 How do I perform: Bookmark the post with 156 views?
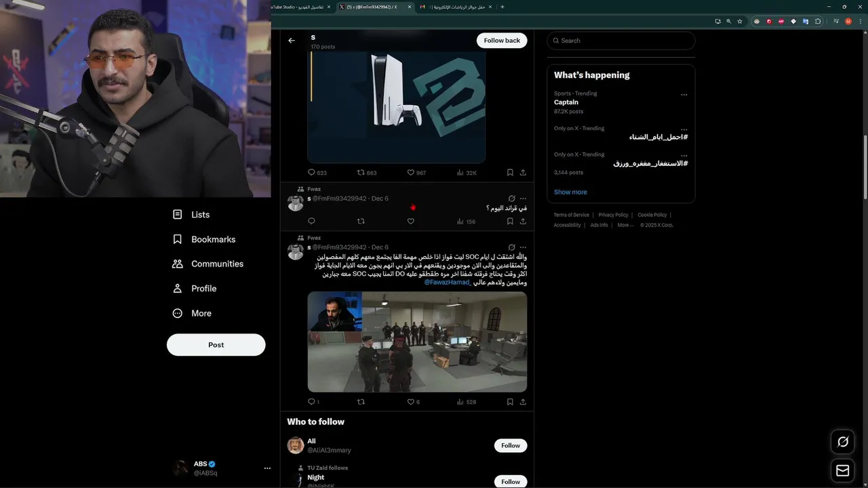coord(510,222)
